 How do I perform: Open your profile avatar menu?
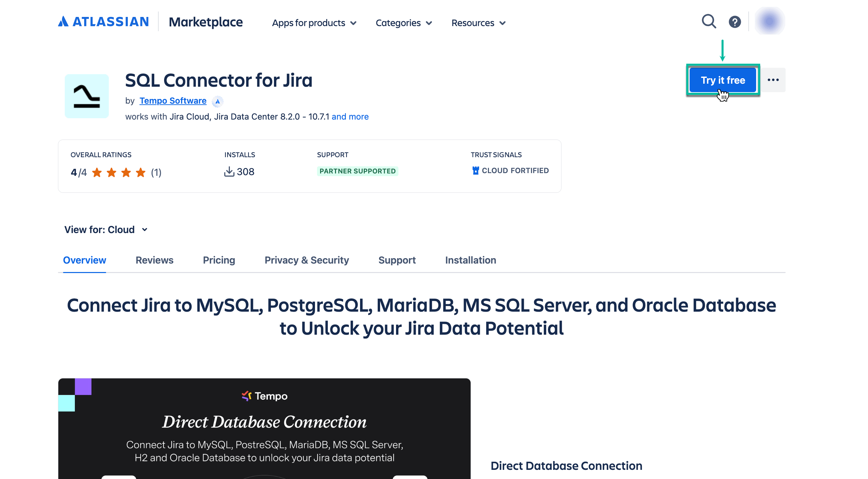click(x=769, y=21)
